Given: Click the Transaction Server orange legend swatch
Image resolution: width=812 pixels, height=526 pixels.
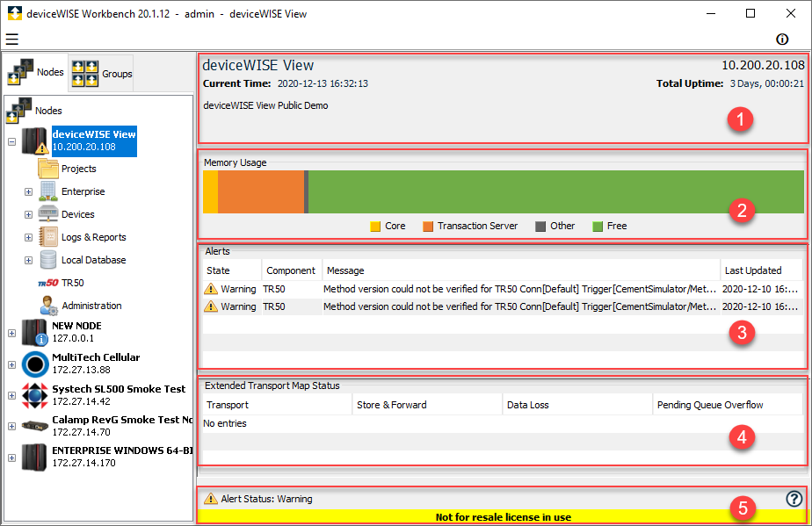Looking at the screenshot, I should click(428, 227).
